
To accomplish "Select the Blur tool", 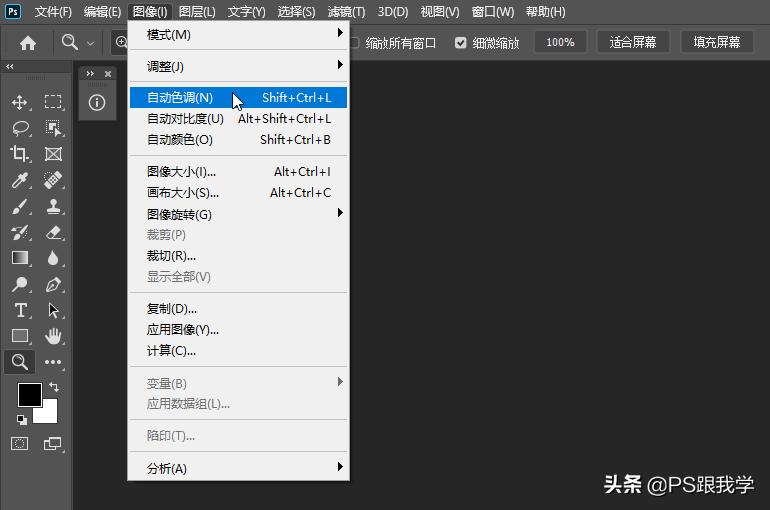I will pyautogui.click(x=53, y=258).
